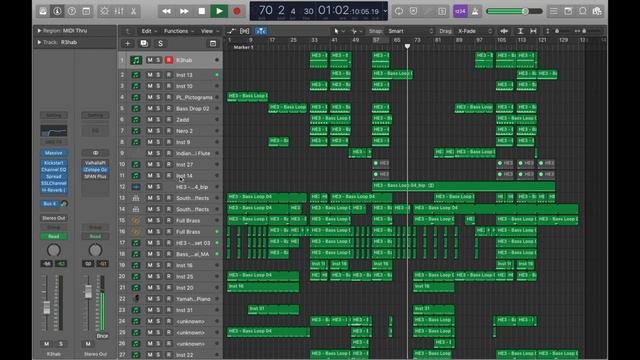The width and height of the screenshot is (640, 360).
Task: Click the Duplicate Track button
Action: coord(144,43)
